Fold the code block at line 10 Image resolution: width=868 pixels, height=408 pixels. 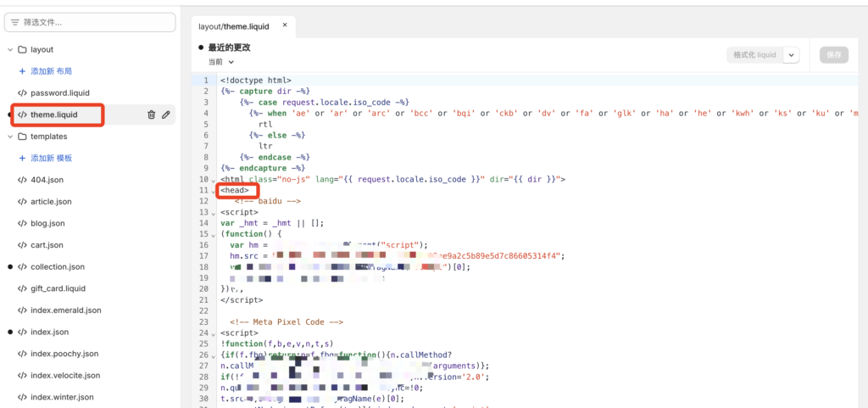(x=213, y=180)
